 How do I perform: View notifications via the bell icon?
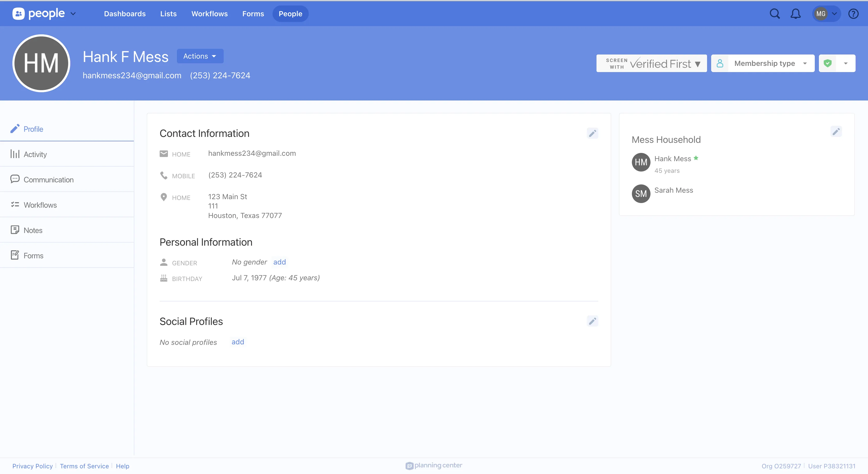795,13
